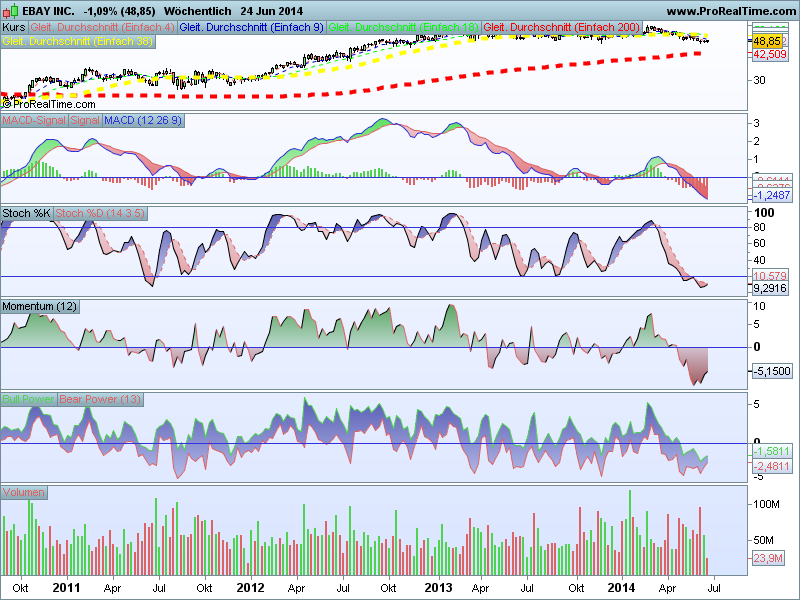Click the Wöchentlich timeframe text in header
The width and height of the screenshot is (800, 600).
(197, 11)
